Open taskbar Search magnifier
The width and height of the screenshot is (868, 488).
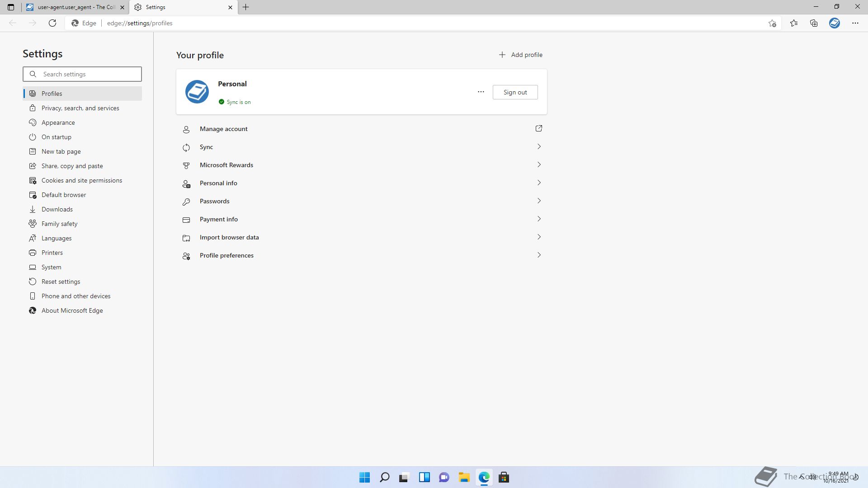[385, 477]
